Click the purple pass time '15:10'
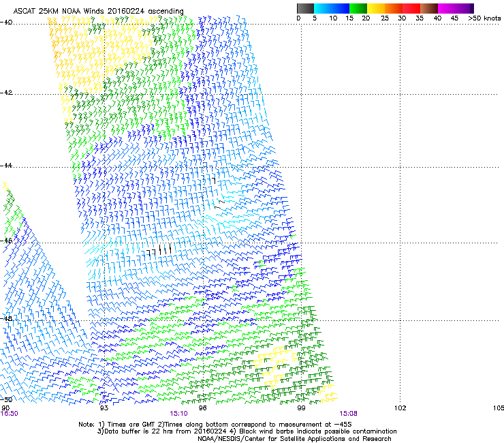This screenshot has height=443, width=504. (x=178, y=414)
